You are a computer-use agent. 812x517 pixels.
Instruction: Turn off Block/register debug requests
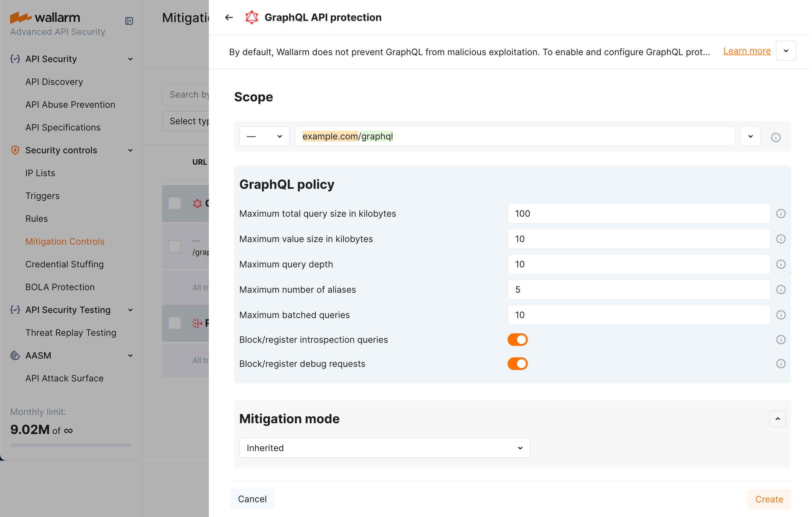click(518, 363)
